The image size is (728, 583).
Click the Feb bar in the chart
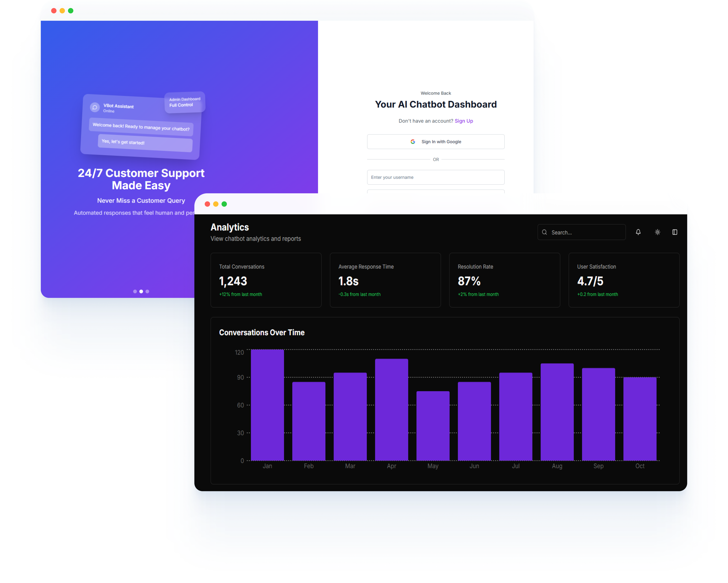(309, 421)
